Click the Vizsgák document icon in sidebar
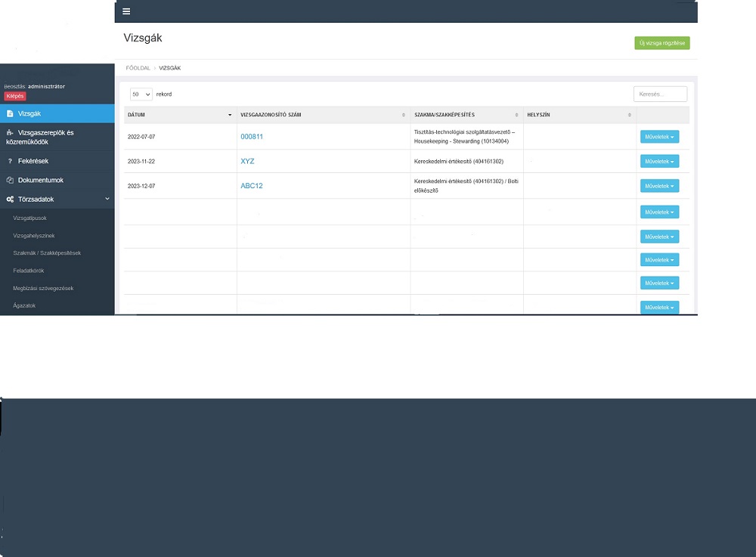 (10, 113)
